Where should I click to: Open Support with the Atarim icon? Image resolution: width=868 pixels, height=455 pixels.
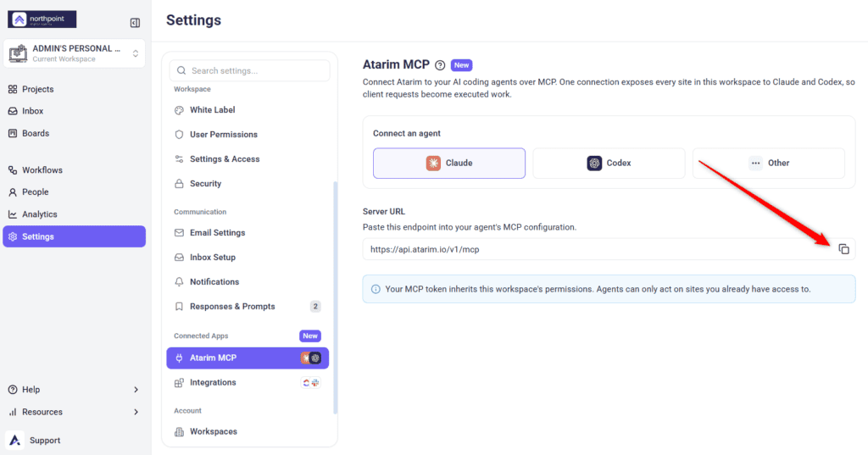(x=15, y=440)
